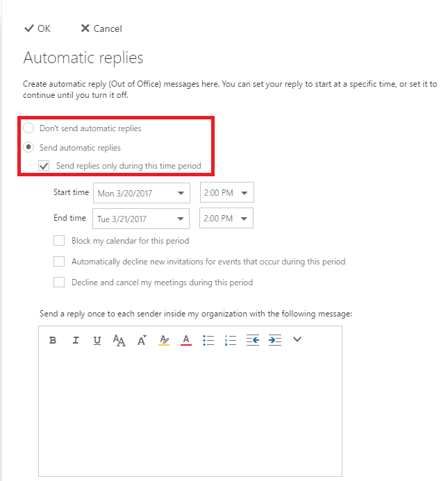Open the Font name picker icon
Screen dimensions: 448x481
click(119, 340)
